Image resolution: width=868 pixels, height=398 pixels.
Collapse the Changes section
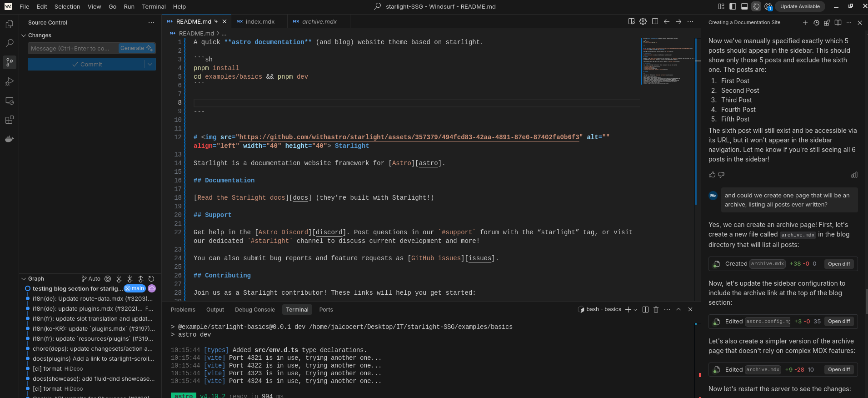click(x=24, y=35)
